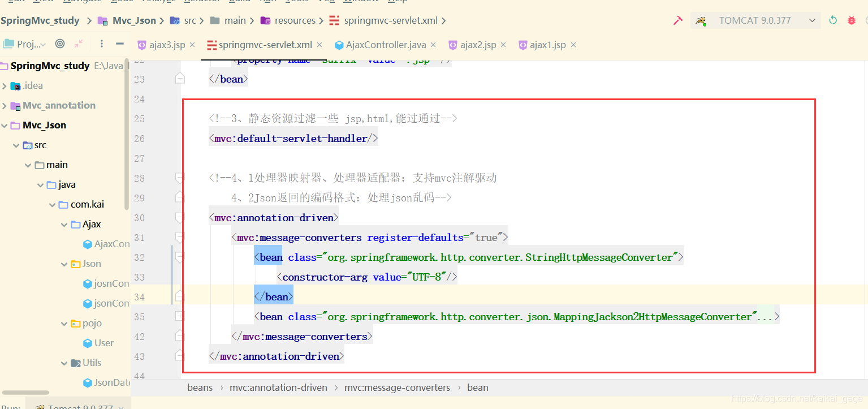Viewport: 868px width, 409px height.
Task: Close the AjaxController.java tab
Action: 433,45
